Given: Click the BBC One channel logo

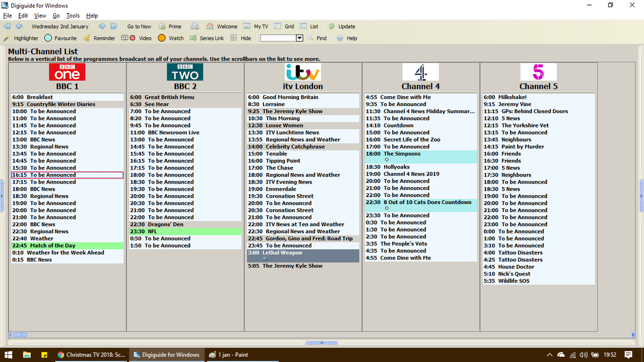Looking at the screenshot, I should point(67,72).
